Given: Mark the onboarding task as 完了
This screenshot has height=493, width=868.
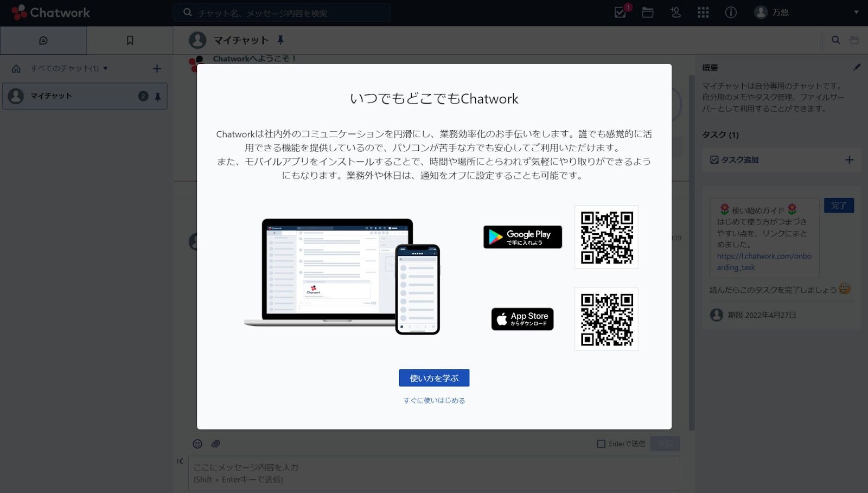Looking at the screenshot, I should [839, 206].
